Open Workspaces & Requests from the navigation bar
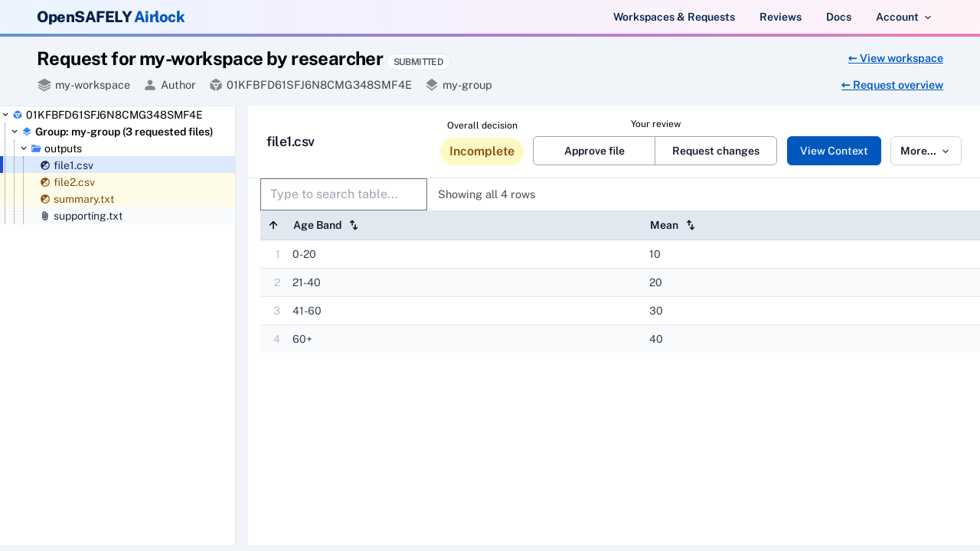The image size is (980, 551). coord(674,17)
